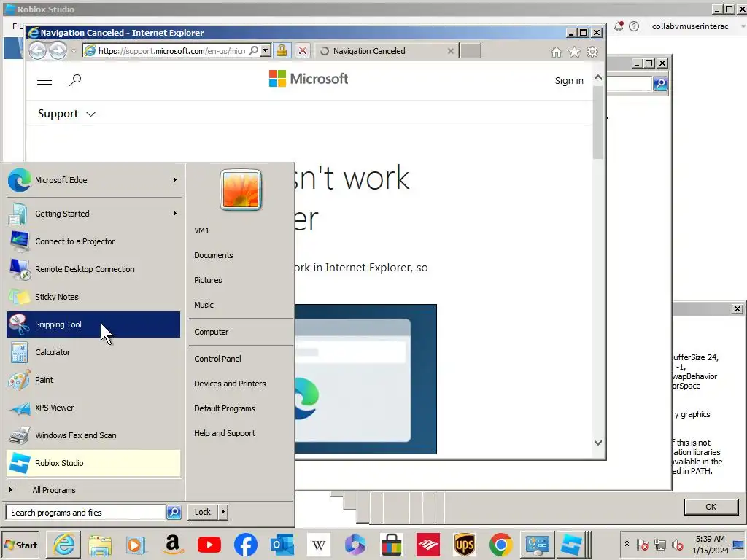
Task: Click the user account picture
Action: pos(241,190)
